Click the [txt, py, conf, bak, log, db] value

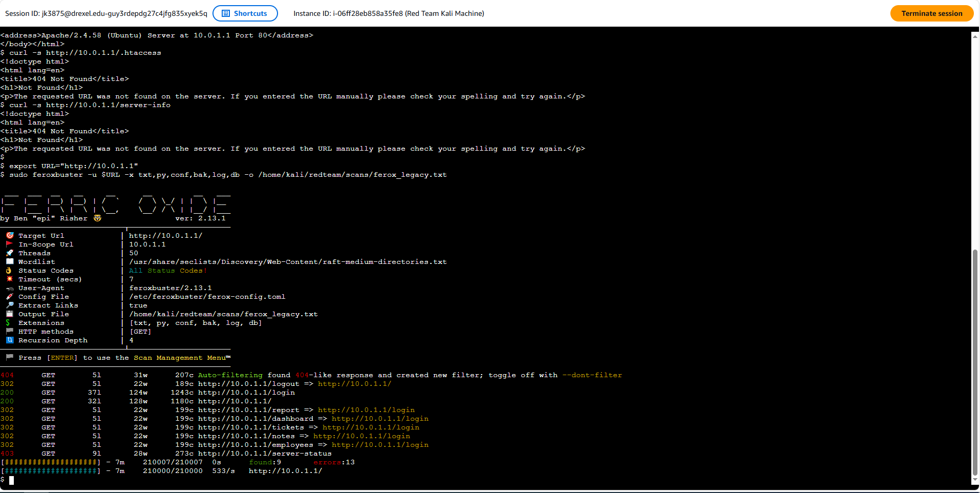[196, 322]
